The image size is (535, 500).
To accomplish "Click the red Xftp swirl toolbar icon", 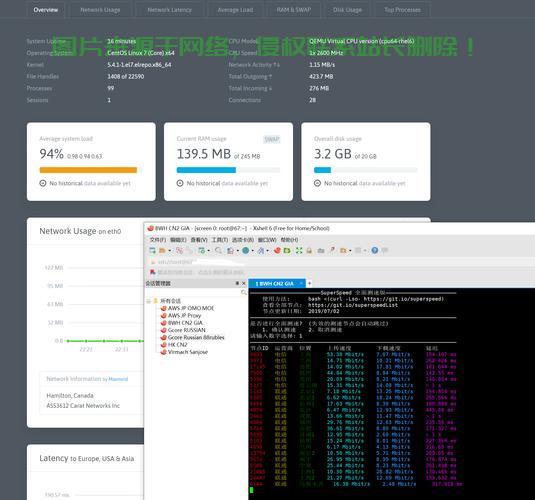I will (x=277, y=251).
